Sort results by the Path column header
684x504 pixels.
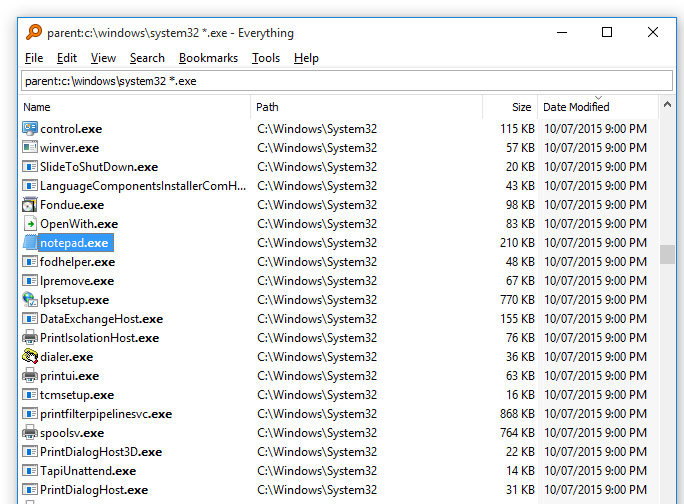[x=366, y=107]
